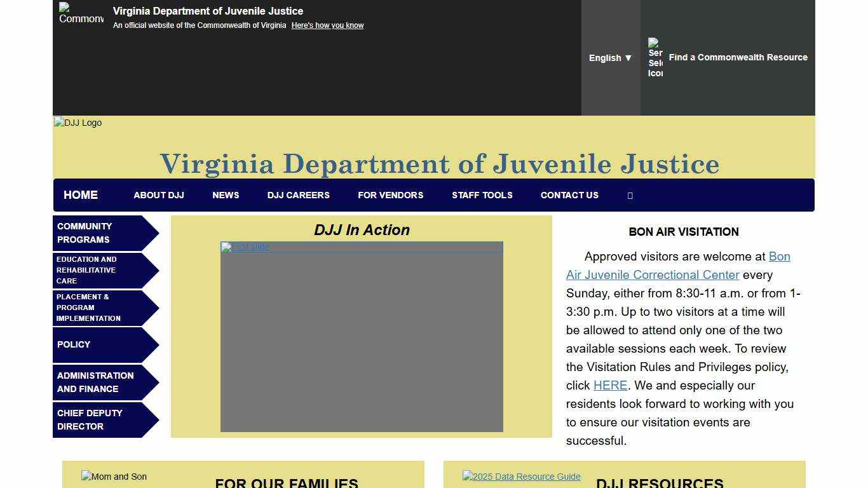Open the ABOUT DJJ menu
Viewport: 868px width, 488px height.
click(158, 195)
